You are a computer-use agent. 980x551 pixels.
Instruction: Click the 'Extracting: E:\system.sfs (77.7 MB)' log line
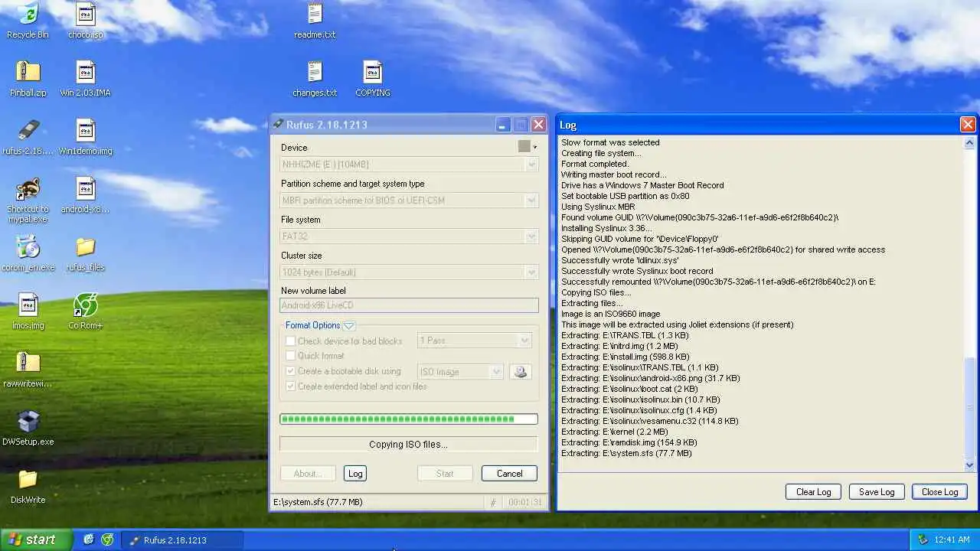626,453
